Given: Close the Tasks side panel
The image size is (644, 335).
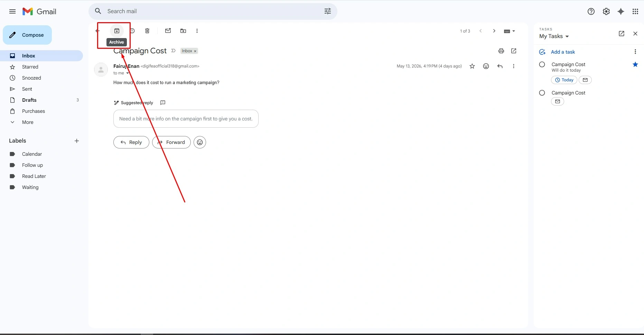Looking at the screenshot, I should (635, 34).
